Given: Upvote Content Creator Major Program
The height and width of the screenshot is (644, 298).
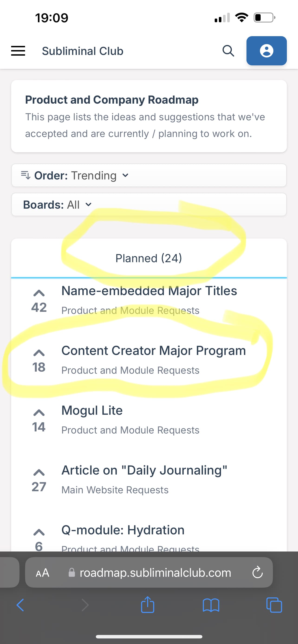Looking at the screenshot, I should point(39,353).
